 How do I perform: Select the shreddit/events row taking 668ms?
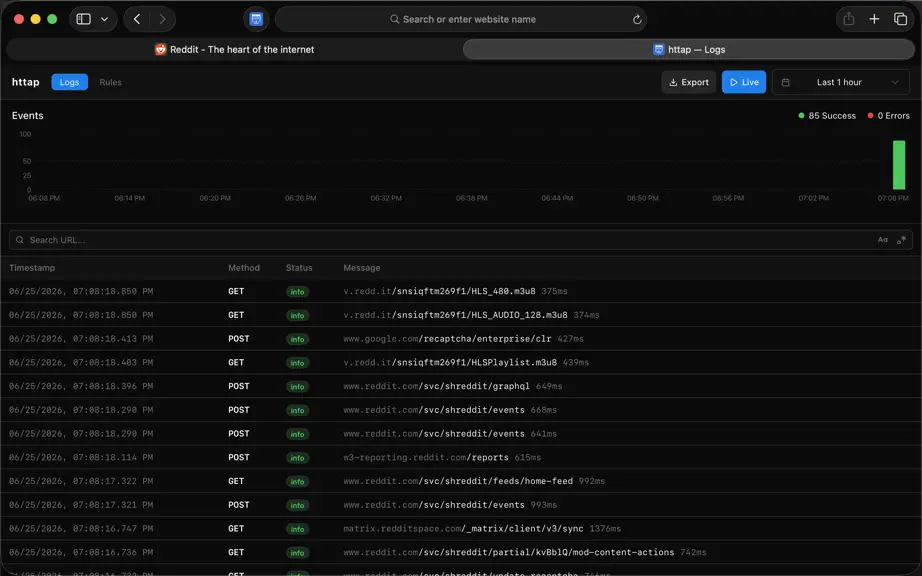(461, 410)
